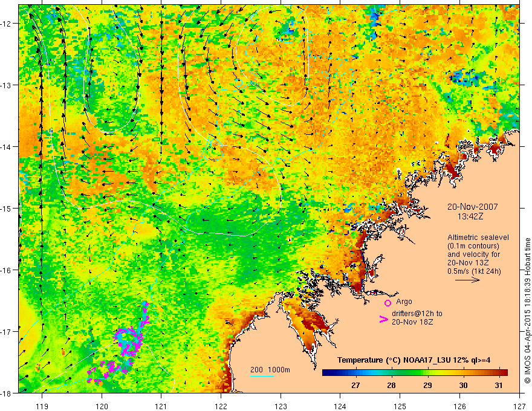The width and height of the screenshot is (532, 411).
Task: Click color bar tick label 30
Action: coord(463,385)
